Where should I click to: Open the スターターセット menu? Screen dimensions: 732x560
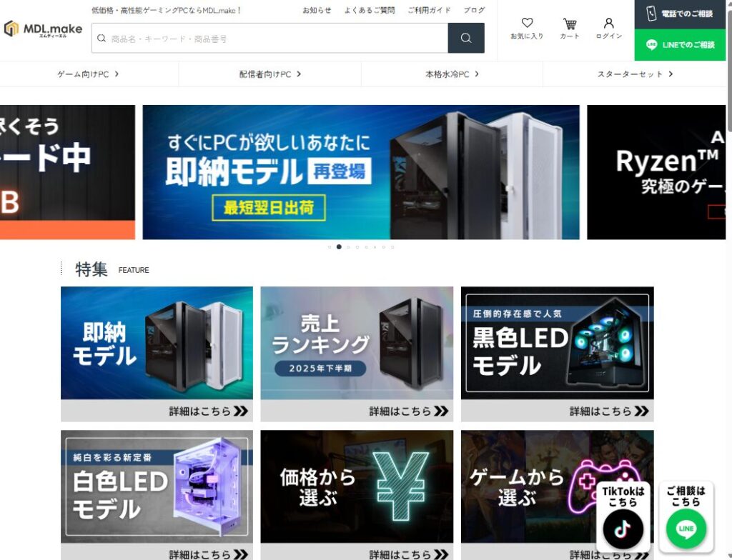pyautogui.click(x=635, y=74)
